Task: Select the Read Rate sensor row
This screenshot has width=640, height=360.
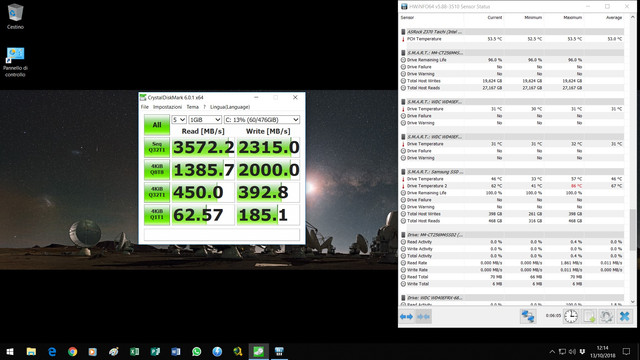Action: coord(512,263)
